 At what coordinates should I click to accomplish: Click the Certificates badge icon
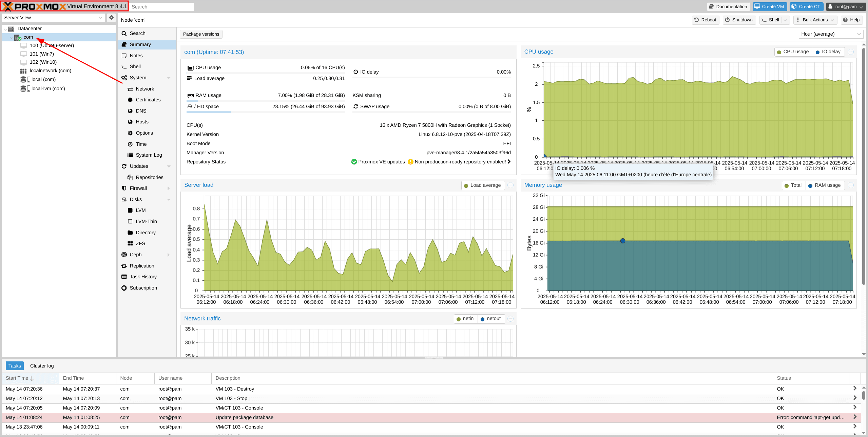tap(130, 100)
